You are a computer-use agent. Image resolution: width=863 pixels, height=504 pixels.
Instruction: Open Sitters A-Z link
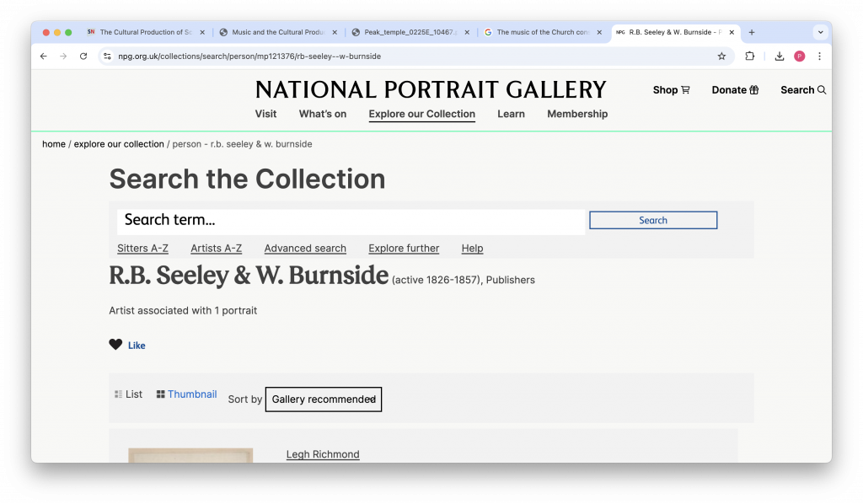(142, 248)
